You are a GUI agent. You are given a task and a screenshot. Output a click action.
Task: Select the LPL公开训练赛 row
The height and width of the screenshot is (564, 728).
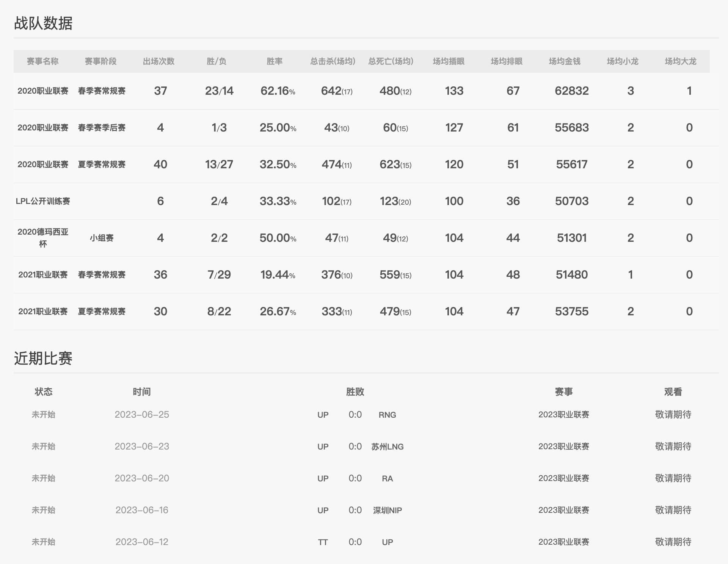coord(43,201)
